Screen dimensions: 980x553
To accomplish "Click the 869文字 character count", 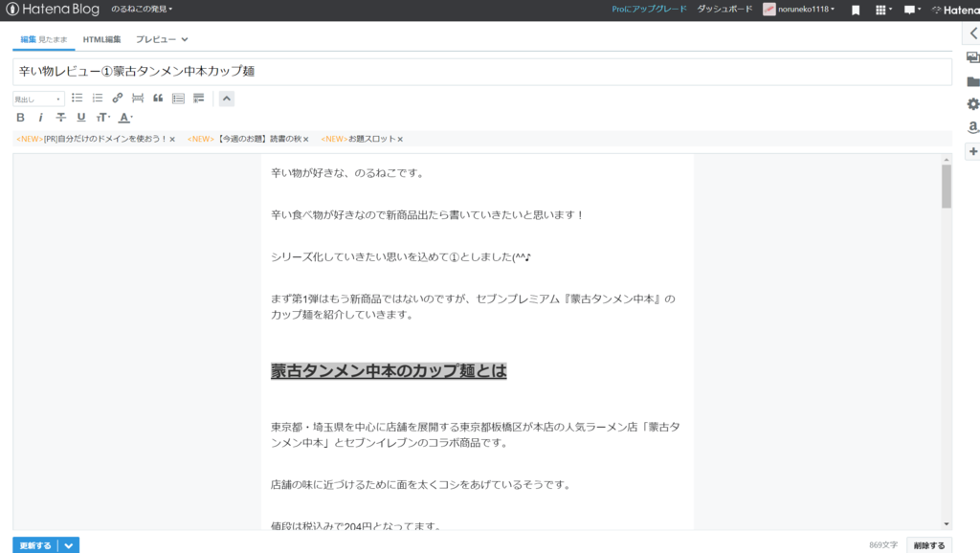I will coord(883,545).
